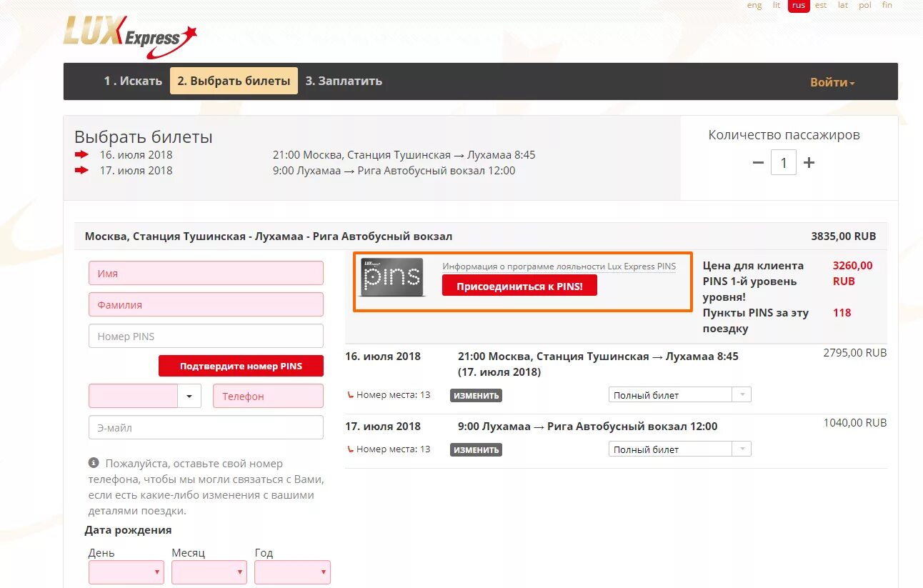
Task: Click the Выбрать билеты heading
Action: pos(144,136)
